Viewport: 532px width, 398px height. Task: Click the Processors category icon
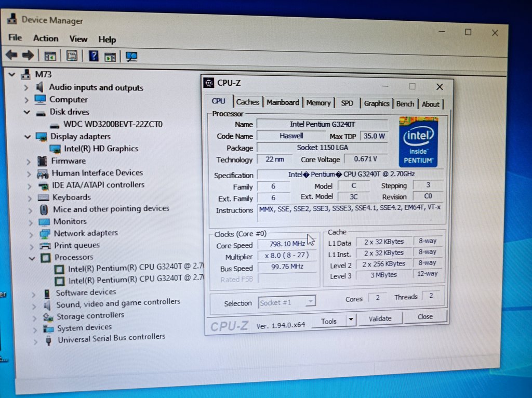(46, 258)
